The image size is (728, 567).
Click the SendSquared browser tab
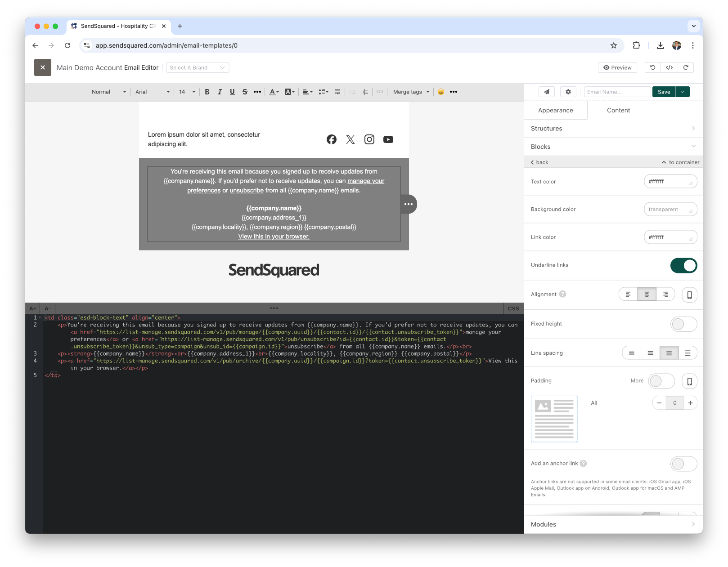pyautogui.click(x=119, y=26)
